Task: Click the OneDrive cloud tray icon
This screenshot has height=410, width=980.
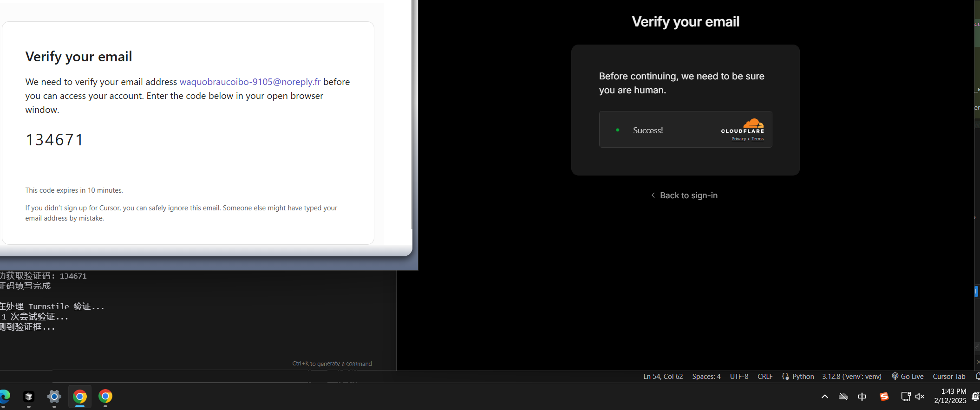Action: pos(843,397)
